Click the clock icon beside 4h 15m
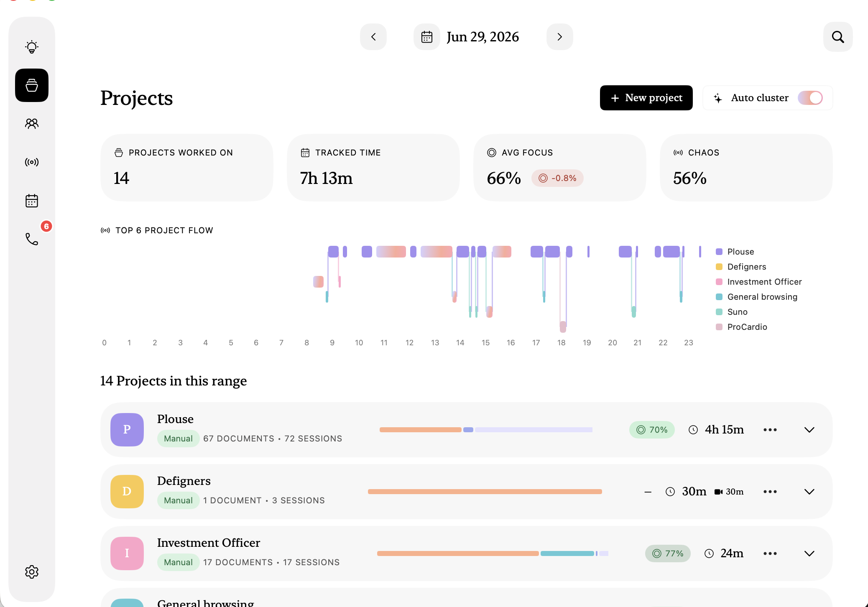 tap(693, 430)
